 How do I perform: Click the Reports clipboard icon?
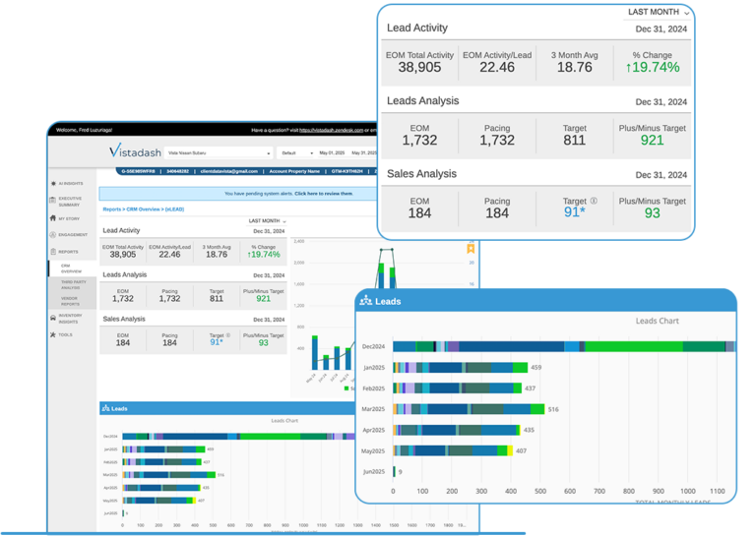click(x=53, y=252)
